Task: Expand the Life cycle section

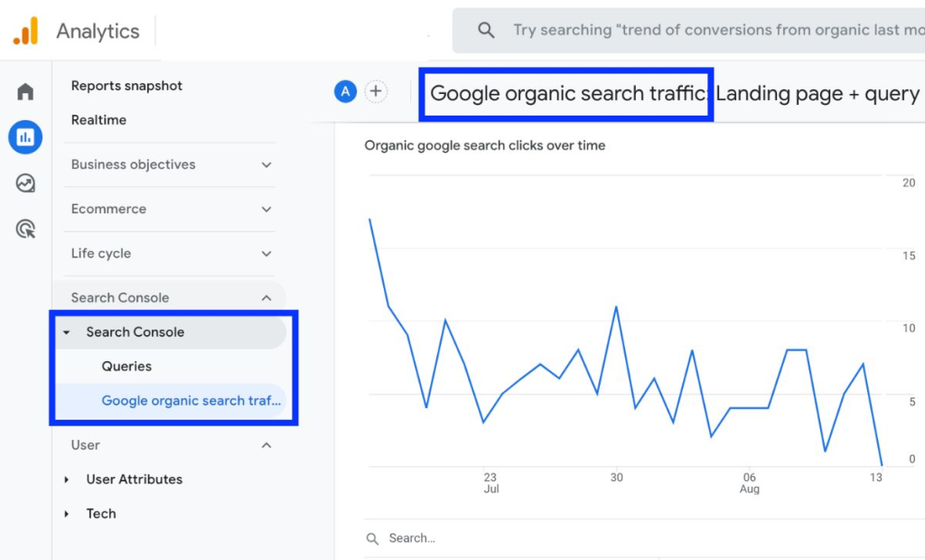Action: tap(266, 254)
